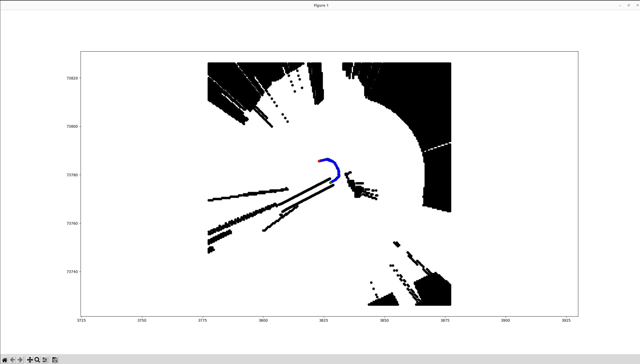The width and height of the screenshot is (640, 364).
Task: Select the Pan/Zoom crosshair tool
Action: (30, 360)
